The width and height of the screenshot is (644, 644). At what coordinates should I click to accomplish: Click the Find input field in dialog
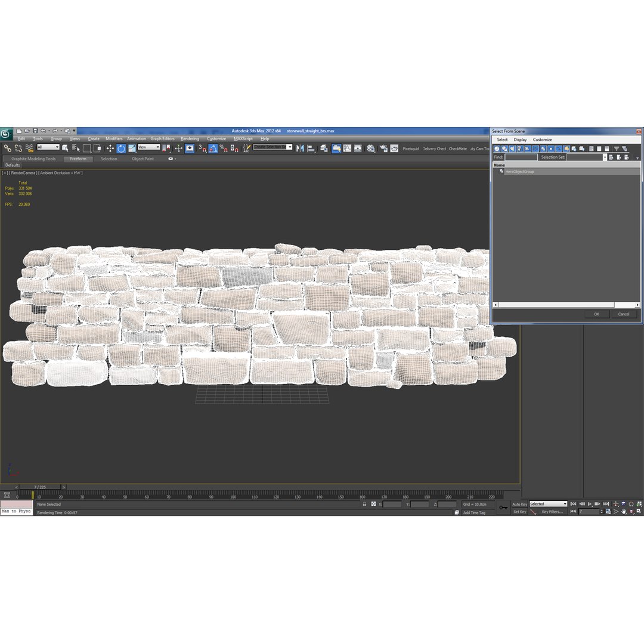[521, 157]
